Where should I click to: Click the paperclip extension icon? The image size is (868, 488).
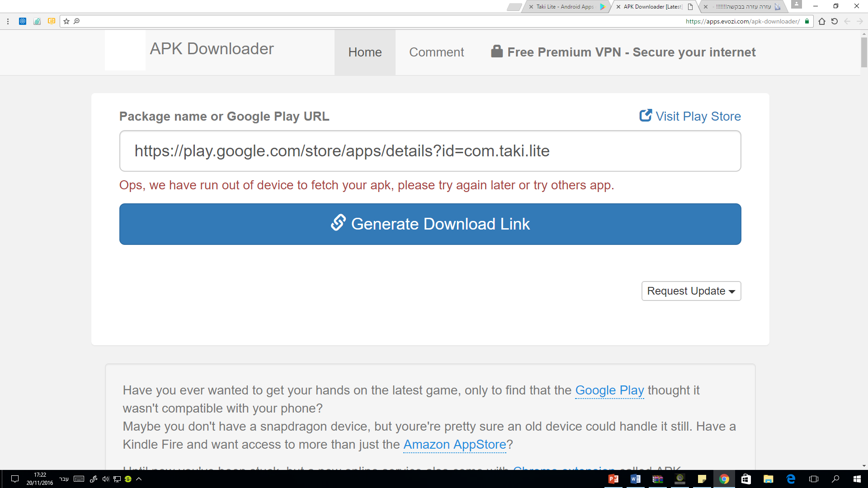37,21
